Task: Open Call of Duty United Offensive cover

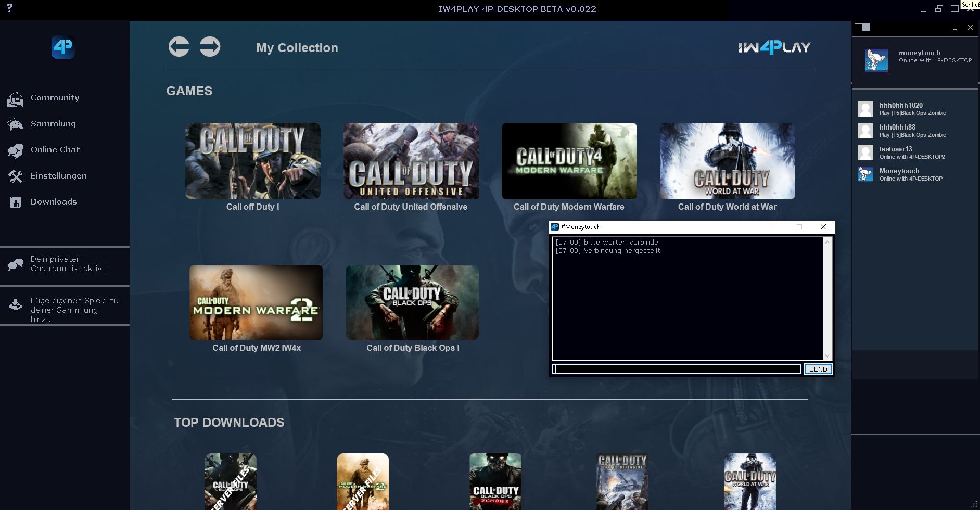Action: click(411, 161)
